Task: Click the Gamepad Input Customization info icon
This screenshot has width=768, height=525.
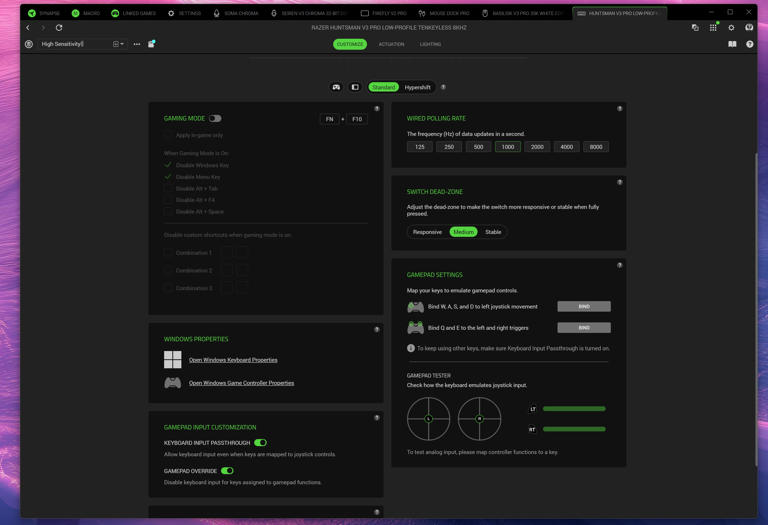Action: (x=377, y=418)
